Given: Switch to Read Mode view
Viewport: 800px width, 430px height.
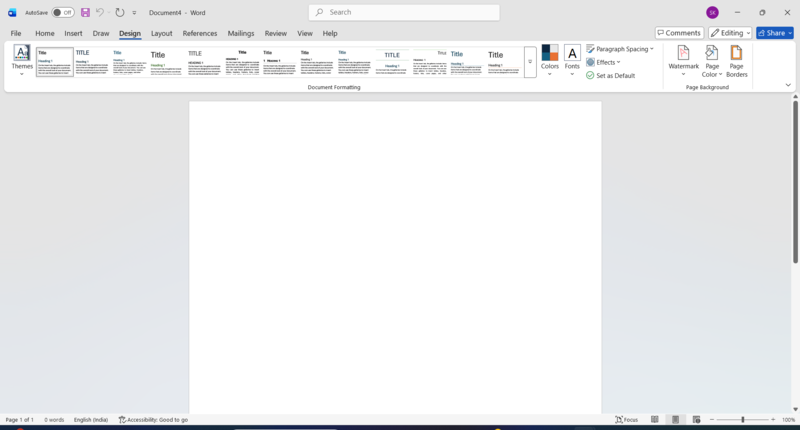Looking at the screenshot, I should (x=655, y=420).
